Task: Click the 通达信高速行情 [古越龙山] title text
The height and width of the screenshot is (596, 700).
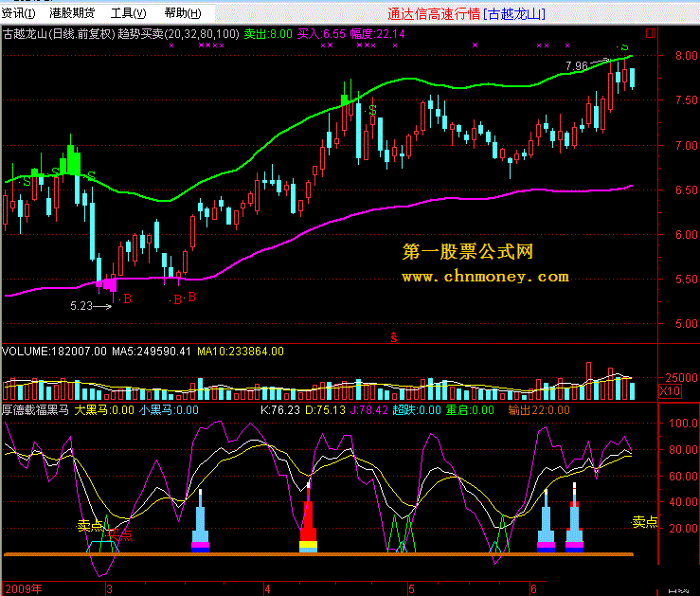Action: tap(467, 14)
